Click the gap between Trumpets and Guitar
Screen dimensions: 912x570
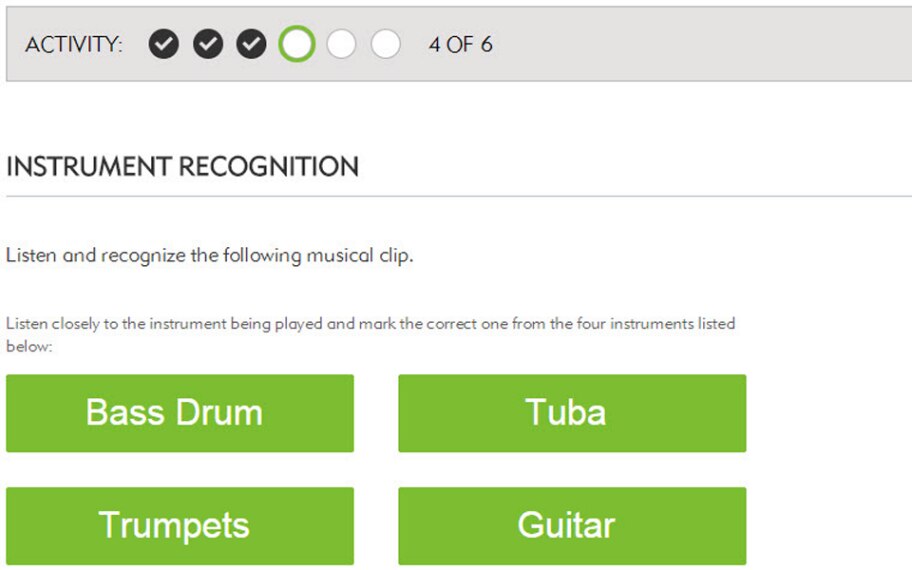pos(376,526)
